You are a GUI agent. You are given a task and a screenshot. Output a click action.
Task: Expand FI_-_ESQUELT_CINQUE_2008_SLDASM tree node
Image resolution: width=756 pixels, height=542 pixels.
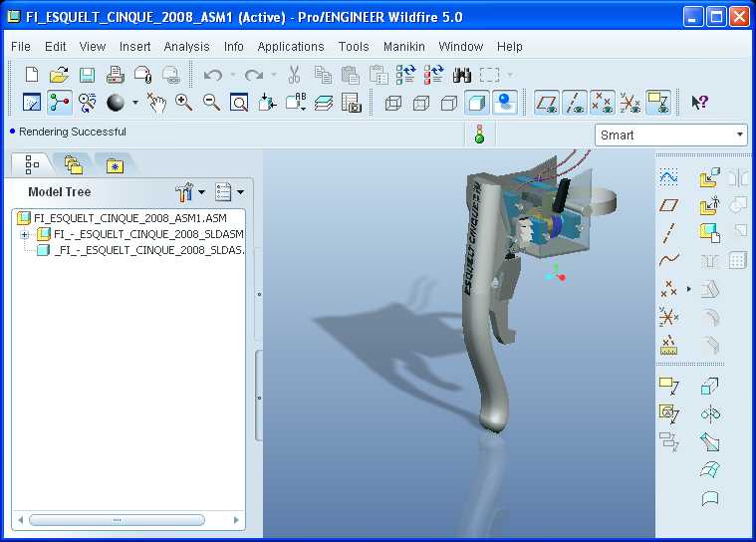coord(25,234)
